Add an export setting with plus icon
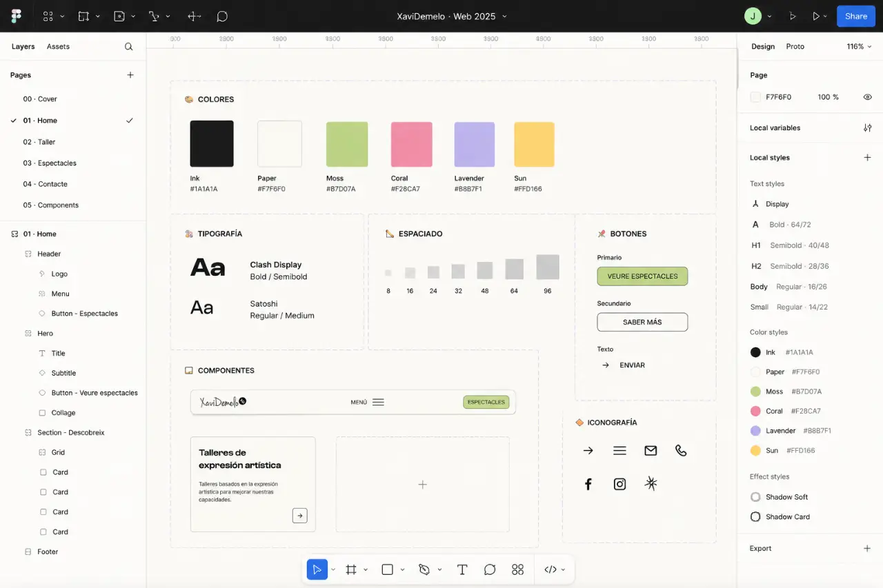Viewport: 883px width, 588px height. (x=868, y=549)
